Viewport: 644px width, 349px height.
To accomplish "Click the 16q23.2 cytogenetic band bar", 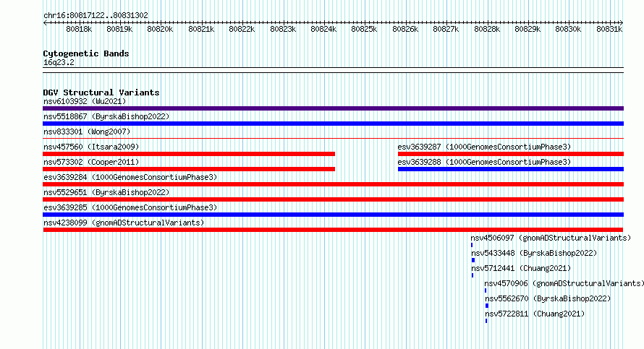I will (x=333, y=70).
